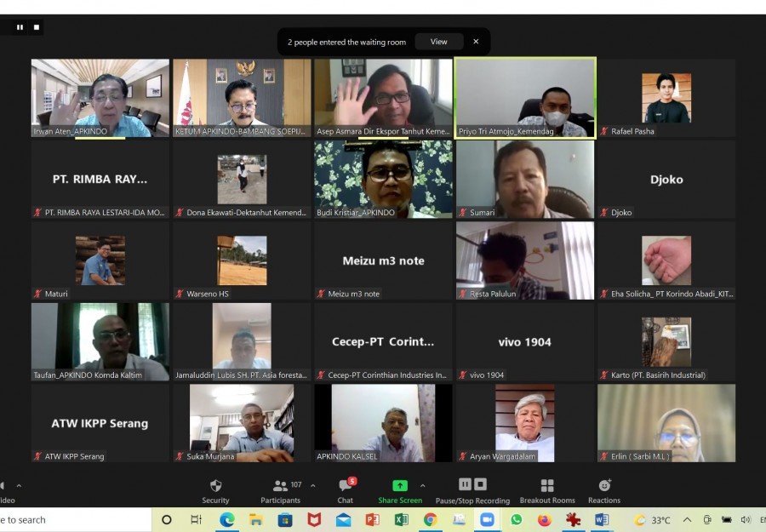Open Task View on the taskbar
The image size is (766, 532).
pyautogui.click(x=196, y=520)
